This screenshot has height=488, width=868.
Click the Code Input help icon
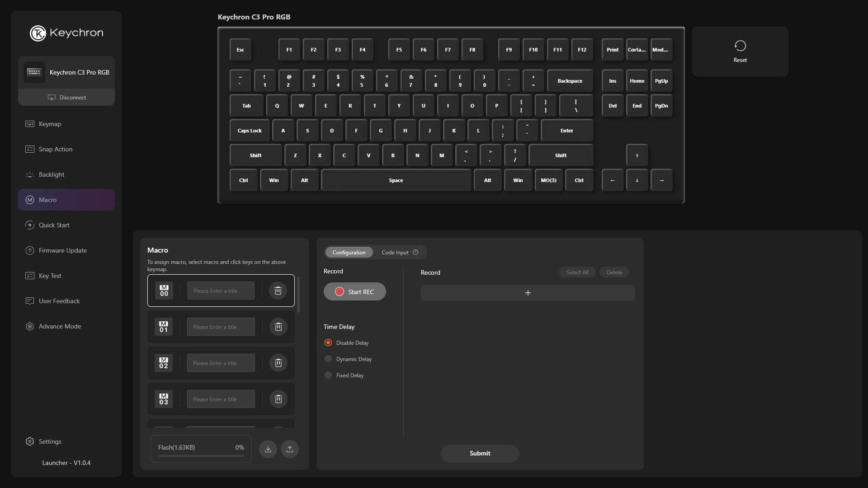pos(415,252)
